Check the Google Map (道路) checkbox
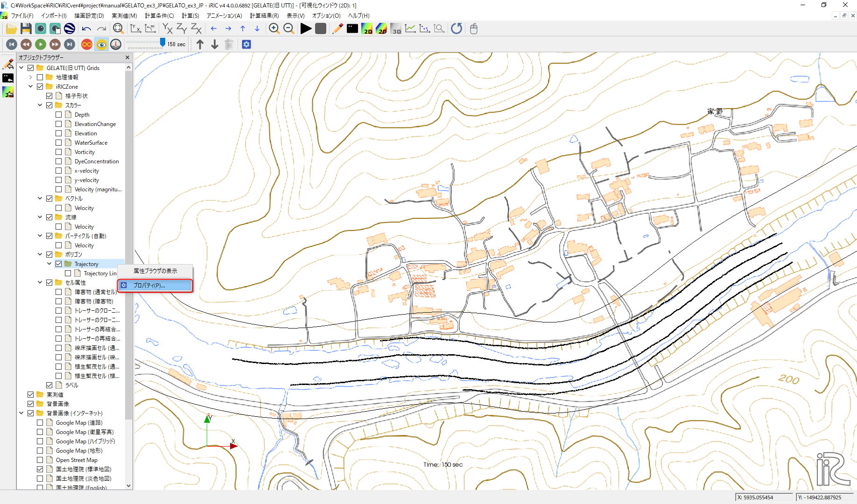The width and height of the screenshot is (857, 504). click(40, 423)
